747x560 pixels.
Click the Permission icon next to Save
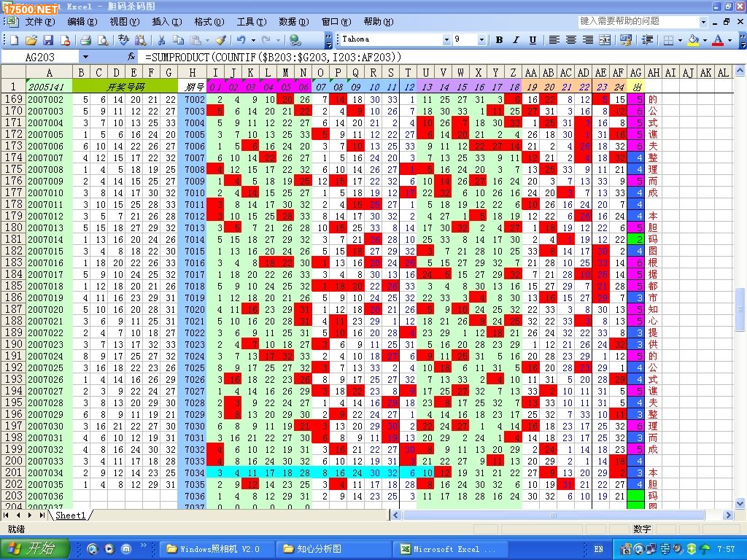pos(65,41)
